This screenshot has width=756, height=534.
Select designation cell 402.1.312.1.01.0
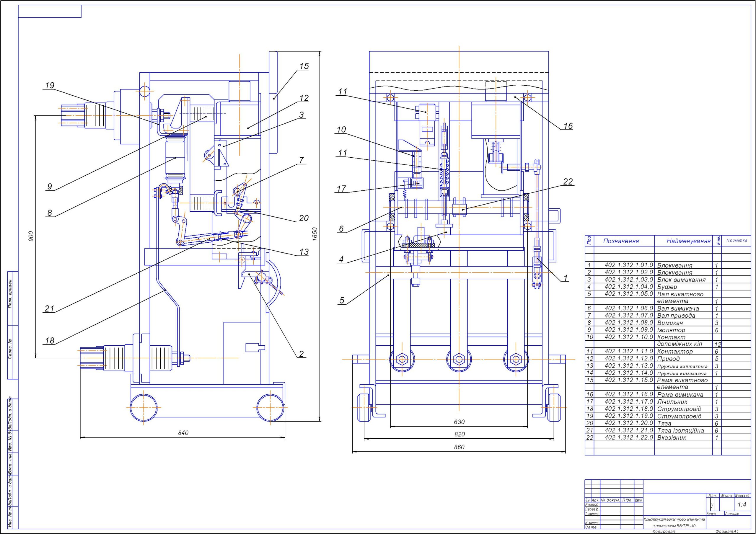629,265
